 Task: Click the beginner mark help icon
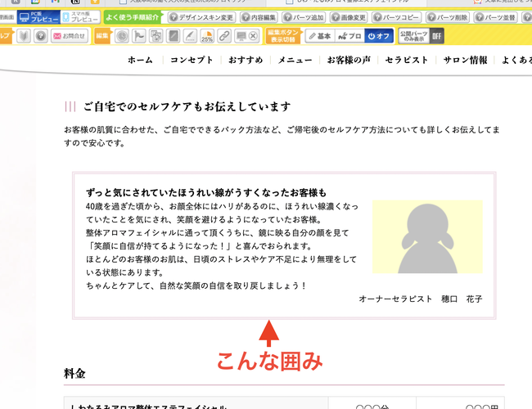[x=23, y=36]
